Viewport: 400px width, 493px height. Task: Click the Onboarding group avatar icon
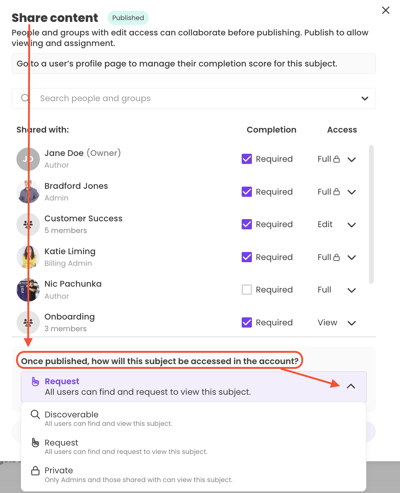click(x=28, y=322)
